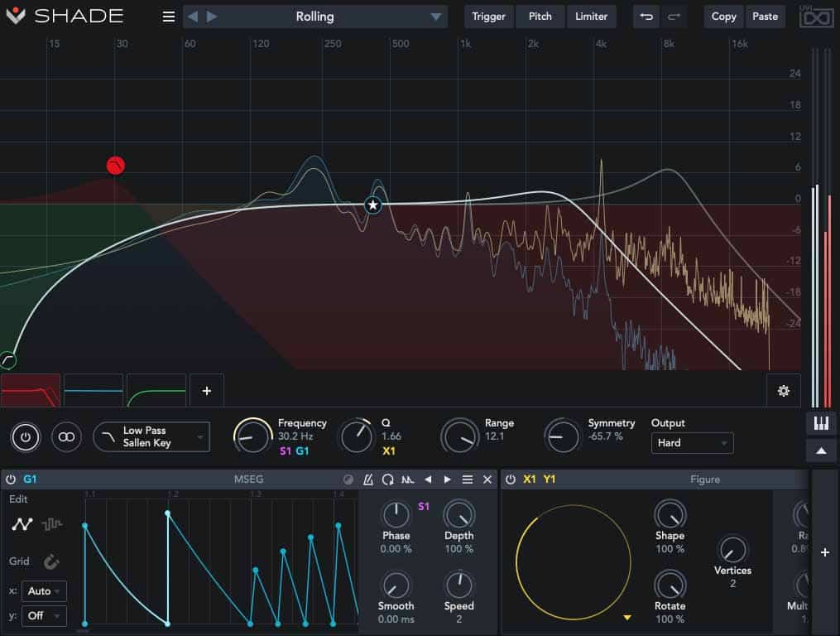Click the MSEG metronome sync icon
Image resolution: width=840 pixels, height=636 pixels.
[x=368, y=479]
